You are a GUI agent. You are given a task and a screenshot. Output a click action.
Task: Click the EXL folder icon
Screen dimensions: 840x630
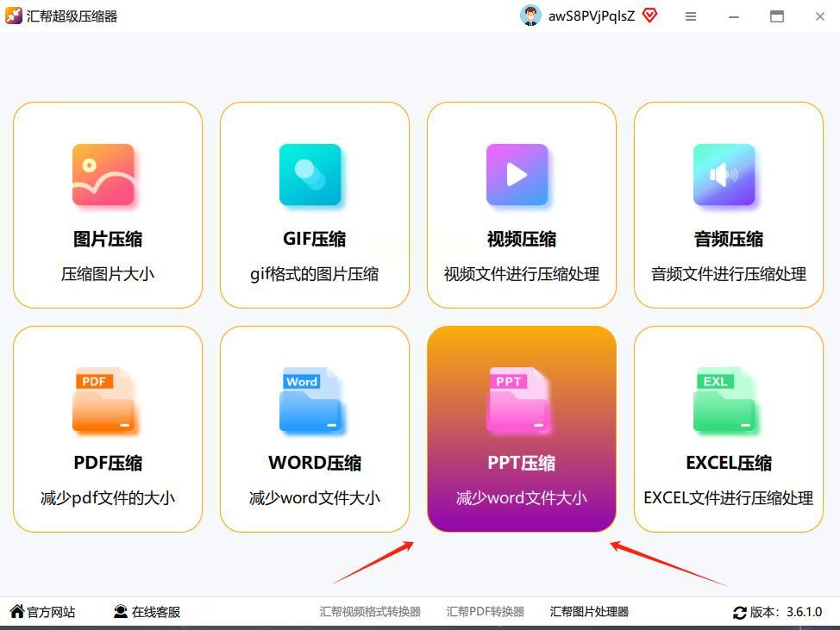point(724,399)
